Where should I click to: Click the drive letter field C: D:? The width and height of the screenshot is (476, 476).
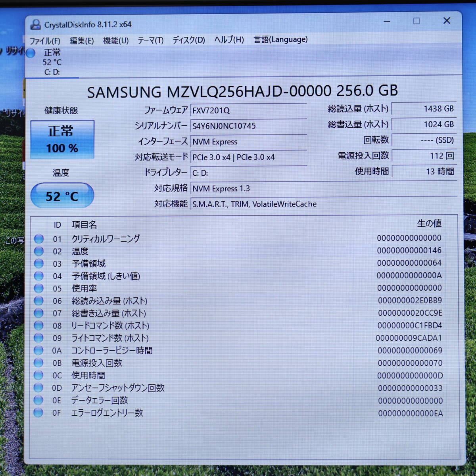(249, 173)
